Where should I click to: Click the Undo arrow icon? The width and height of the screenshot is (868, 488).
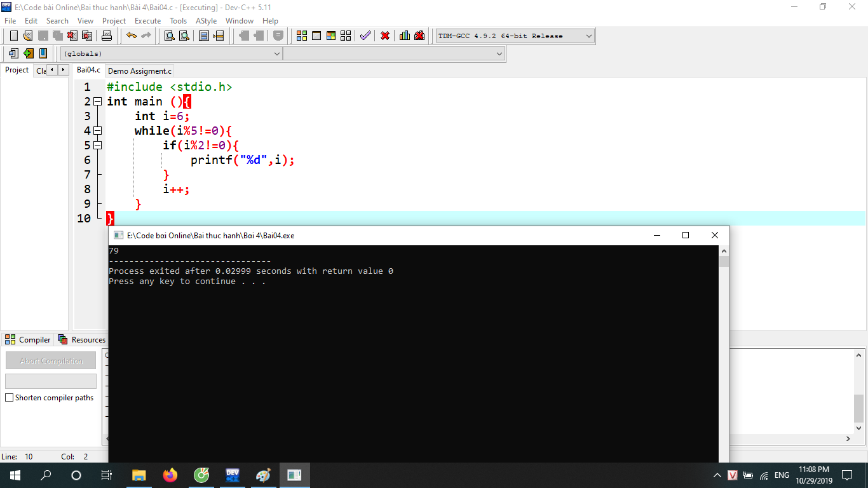[131, 36]
